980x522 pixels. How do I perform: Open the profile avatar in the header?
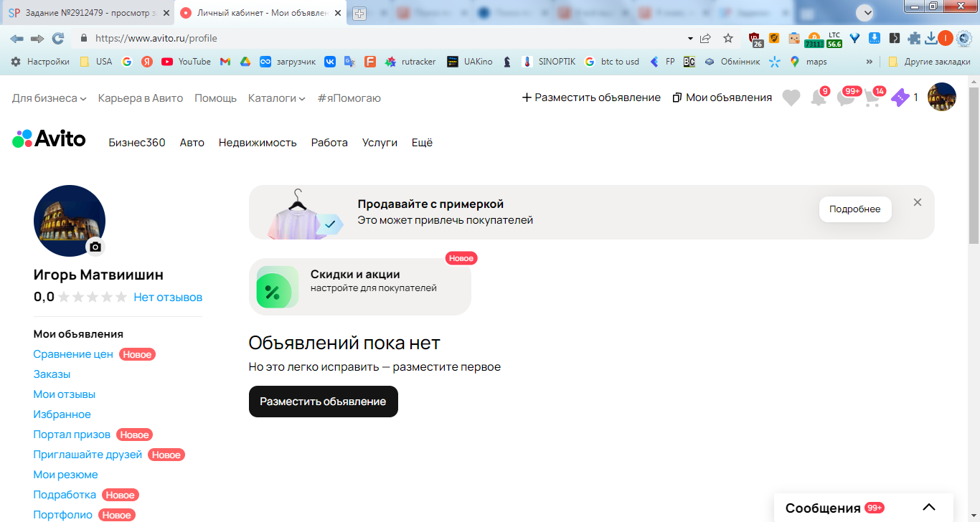pos(942,97)
